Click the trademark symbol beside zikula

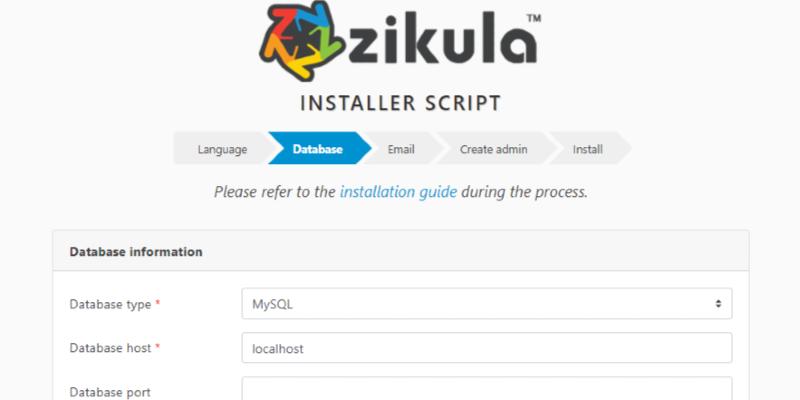click(533, 17)
